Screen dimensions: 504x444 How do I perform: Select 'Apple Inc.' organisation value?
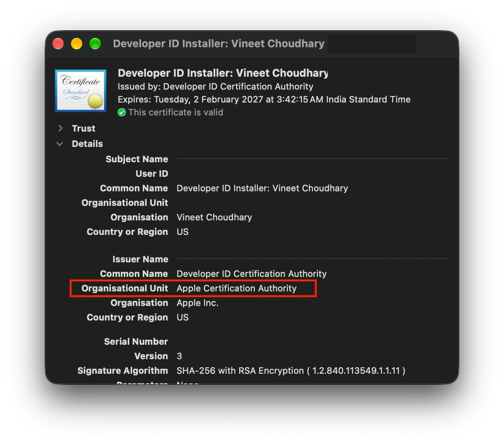point(198,303)
